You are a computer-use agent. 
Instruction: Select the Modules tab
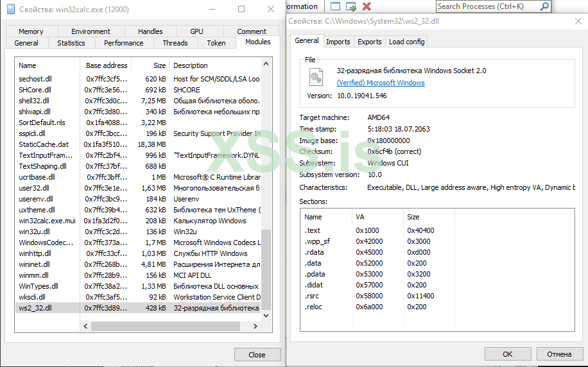point(257,42)
